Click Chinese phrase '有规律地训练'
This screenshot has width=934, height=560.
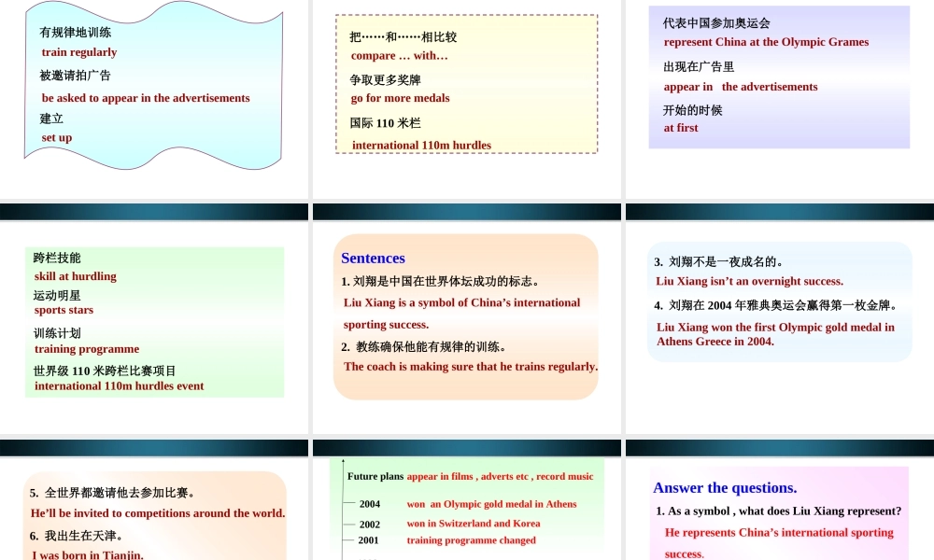[76, 32]
